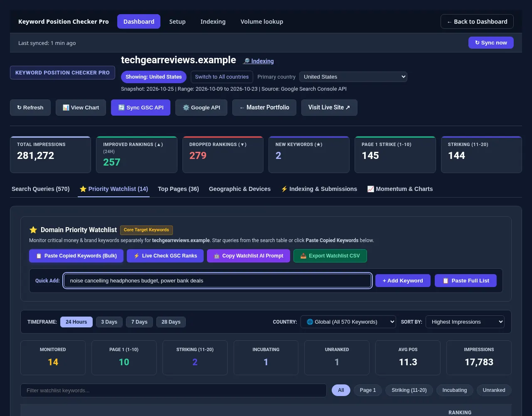
Task: Switch to Search Queries (570) tab
Action: pos(41,189)
